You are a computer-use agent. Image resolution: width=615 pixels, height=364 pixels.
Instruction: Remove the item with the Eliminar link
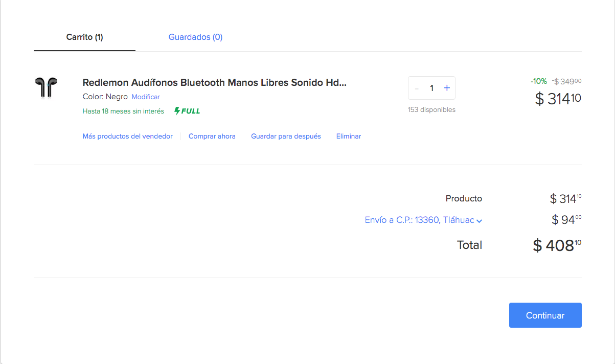[349, 136]
